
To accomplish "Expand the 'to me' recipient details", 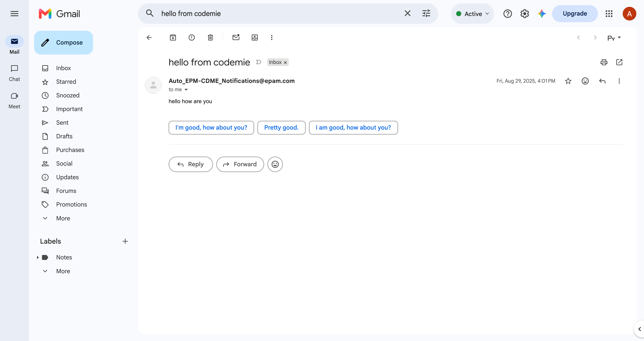I will click(x=186, y=90).
